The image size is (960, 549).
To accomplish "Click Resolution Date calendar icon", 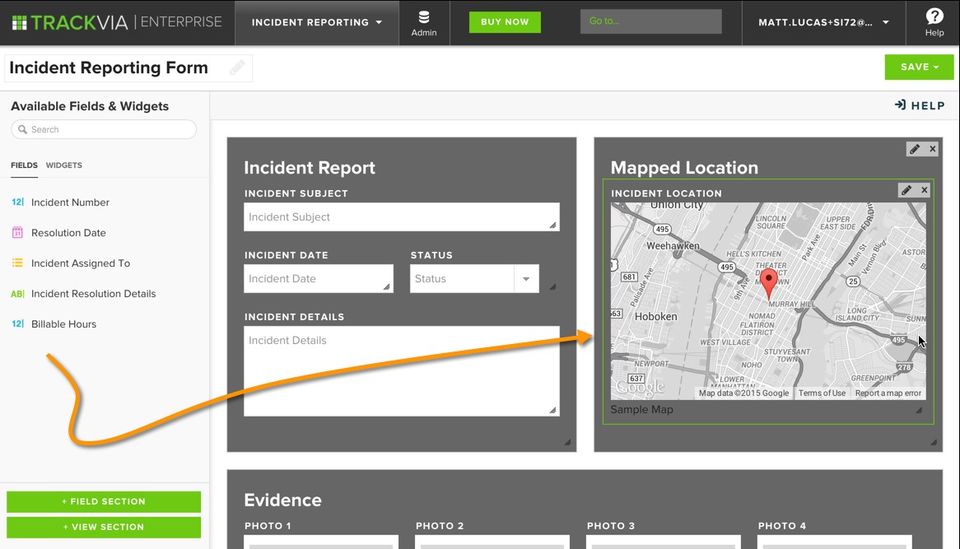I will 18,233.
